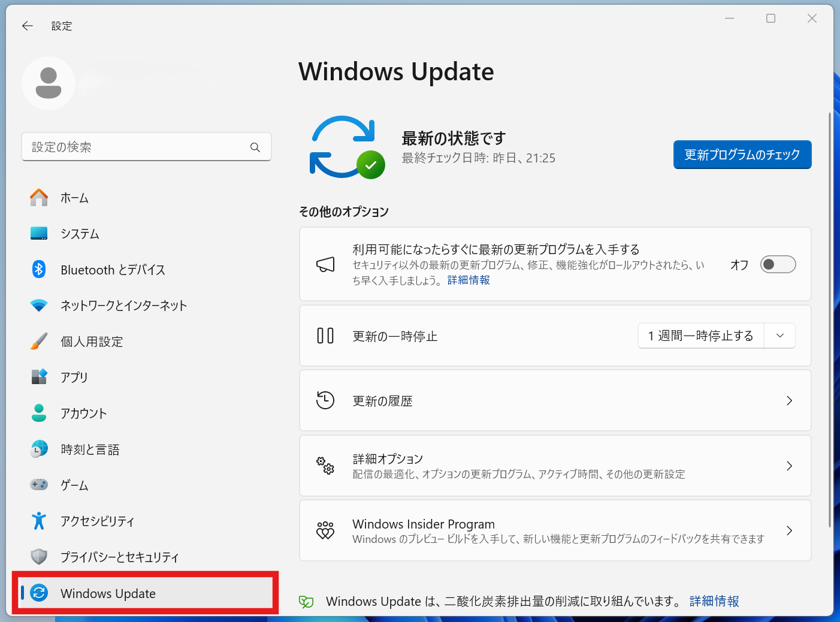Open ネットワークとインターネット settings
Image resolution: width=840 pixels, height=622 pixels.
click(x=146, y=306)
